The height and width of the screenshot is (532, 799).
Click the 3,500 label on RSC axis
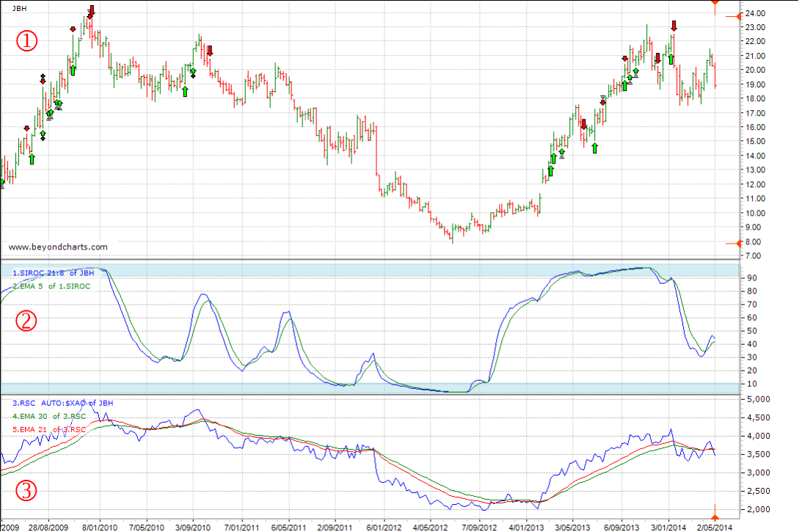pyautogui.click(x=759, y=454)
